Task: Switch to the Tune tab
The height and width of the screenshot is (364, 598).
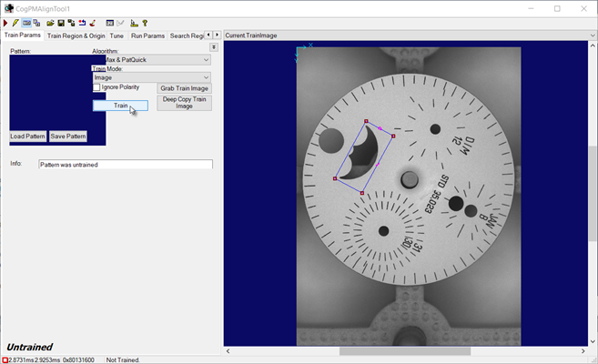Action: [117, 35]
